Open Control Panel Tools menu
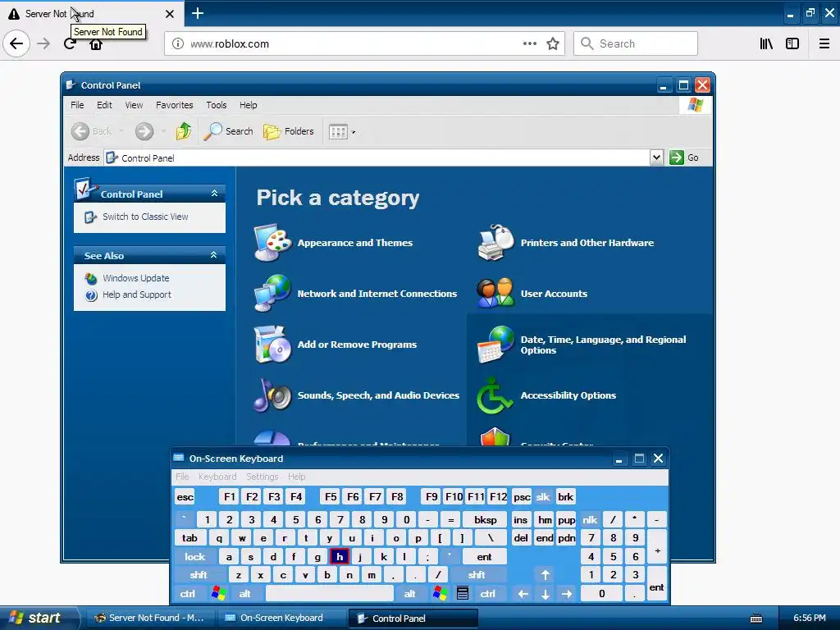Screen dimensions: 840x630 (217, 105)
